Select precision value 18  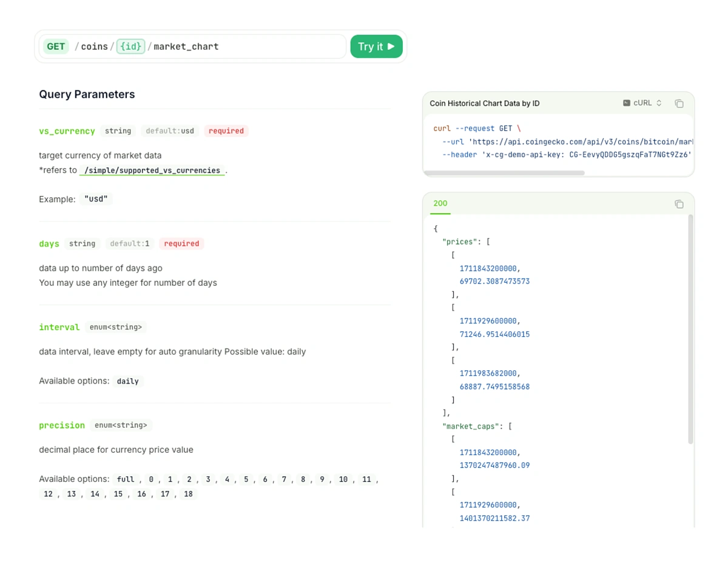[x=188, y=493]
